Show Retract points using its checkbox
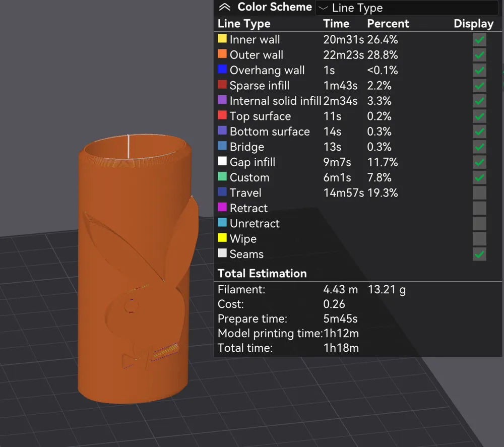Screen dimensions: 504x447 tap(479, 208)
